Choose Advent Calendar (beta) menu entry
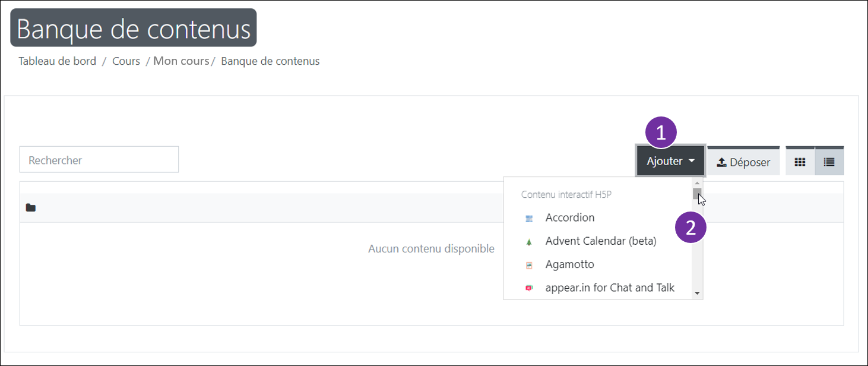The image size is (868, 366). click(600, 241)
